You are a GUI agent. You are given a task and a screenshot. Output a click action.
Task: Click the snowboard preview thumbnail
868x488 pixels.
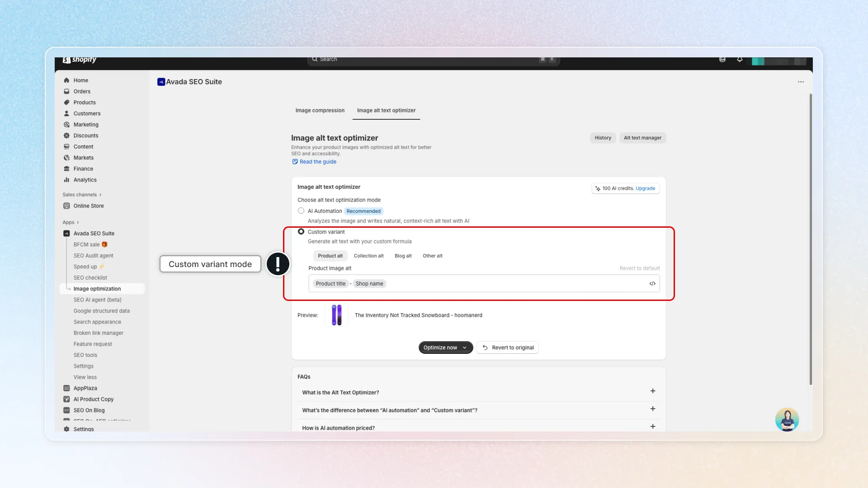pyautogui.click(x=337, y=315)
